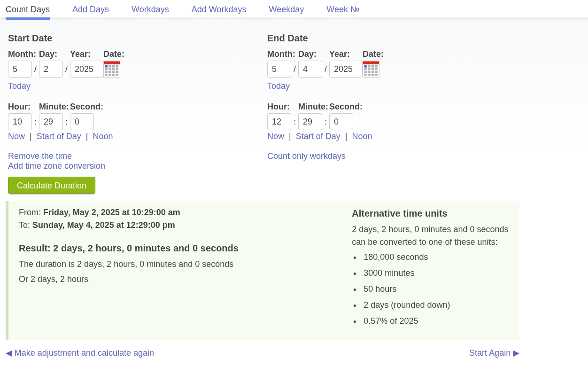Open the Start Date calendar picker icon

112,69
